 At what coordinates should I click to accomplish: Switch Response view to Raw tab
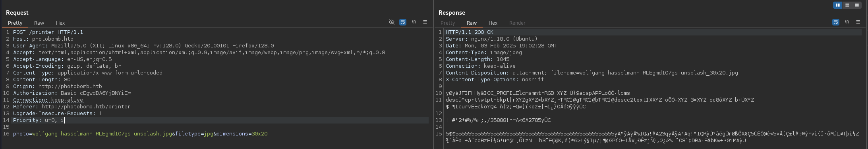[472, 23]
